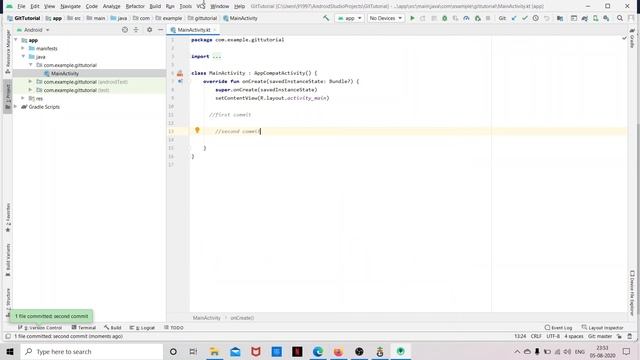Click the Search Everywhere magnifier icon
Screen dimensions: 640x360
pos(620,18)
